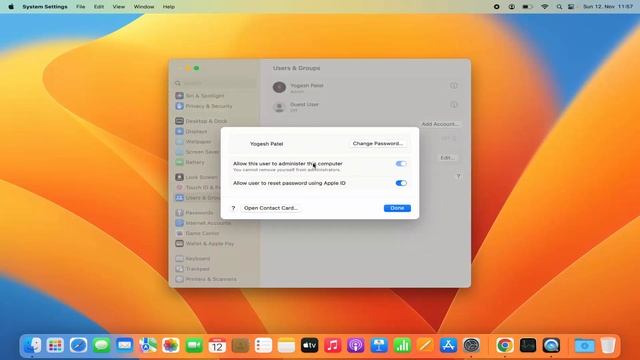Screen dimensions: 640x360
Task: Click the help button in Users & Groups pane
Action: [x=458, y=176]
